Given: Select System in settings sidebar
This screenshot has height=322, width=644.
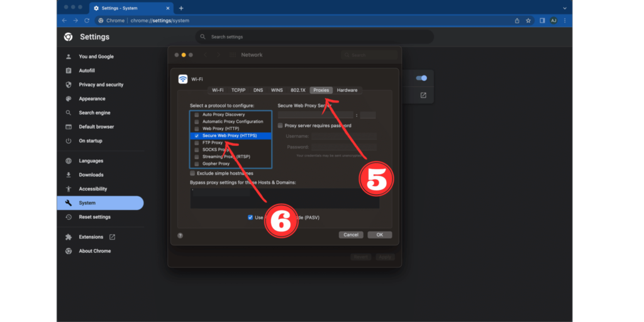Looking at the screenshot, I should (x=100, y=203).
